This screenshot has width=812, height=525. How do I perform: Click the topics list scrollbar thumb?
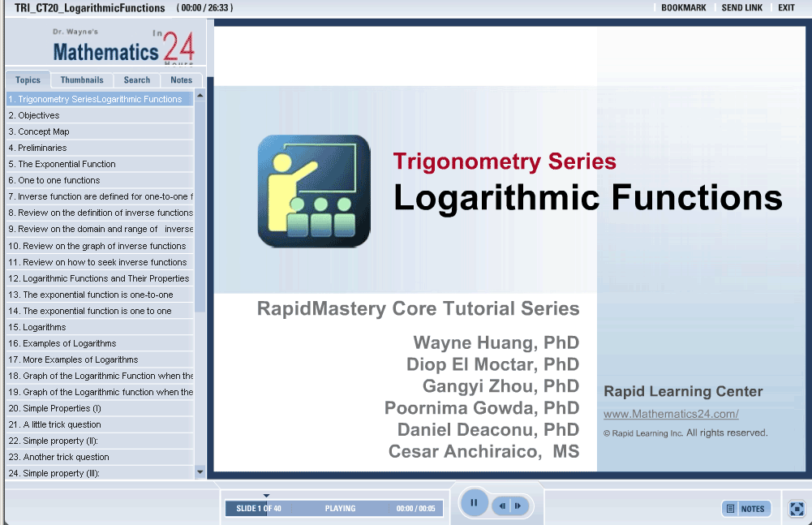point(200,207)
